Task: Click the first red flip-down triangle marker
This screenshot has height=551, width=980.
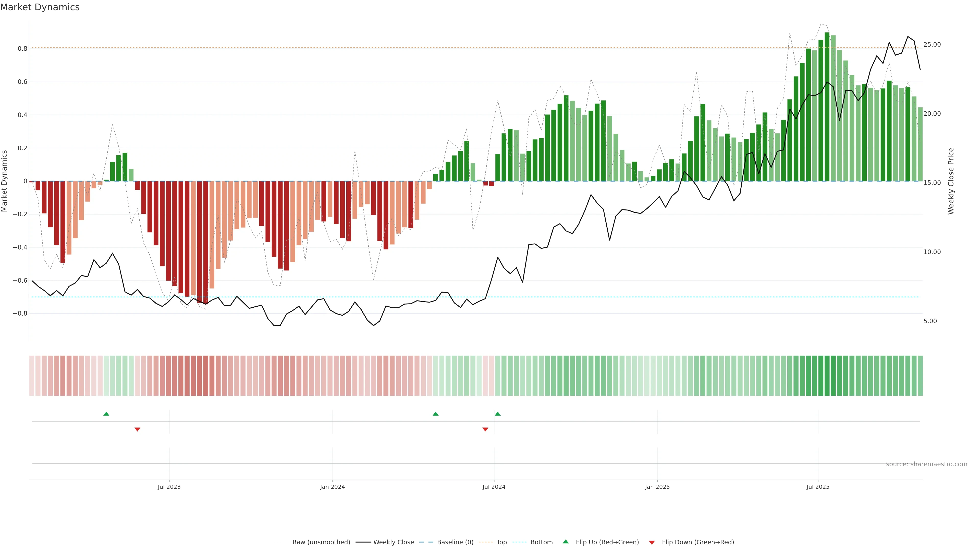Action: (137, 429)
